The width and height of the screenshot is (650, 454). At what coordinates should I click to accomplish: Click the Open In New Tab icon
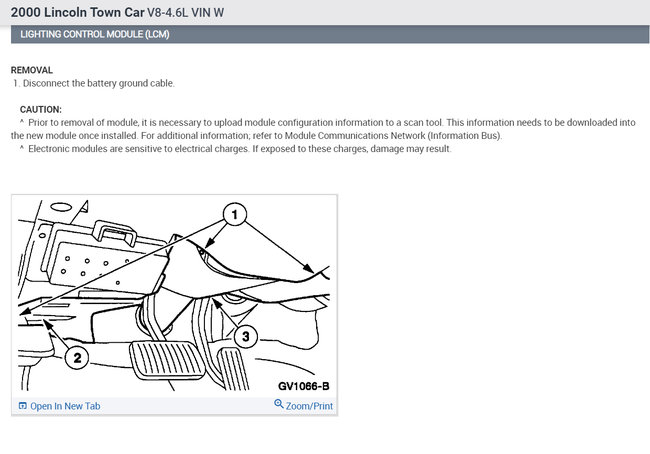coord(23,406)
